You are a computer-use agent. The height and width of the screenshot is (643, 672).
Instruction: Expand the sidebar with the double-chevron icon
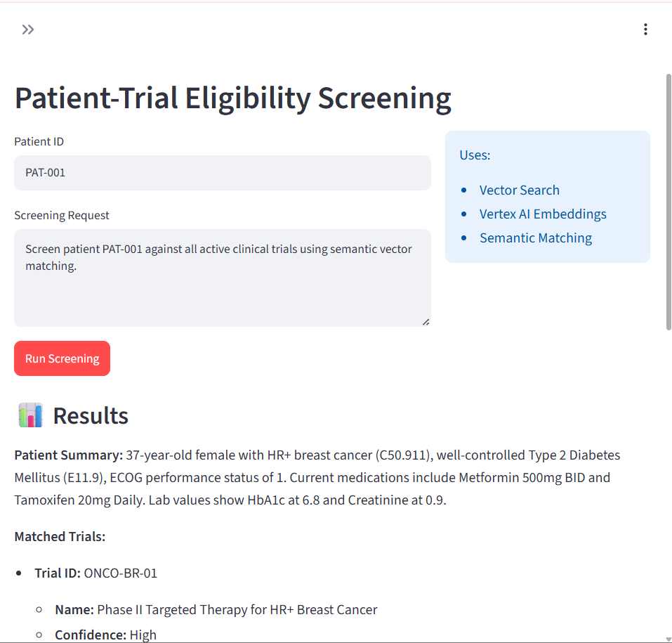point(28,30)
